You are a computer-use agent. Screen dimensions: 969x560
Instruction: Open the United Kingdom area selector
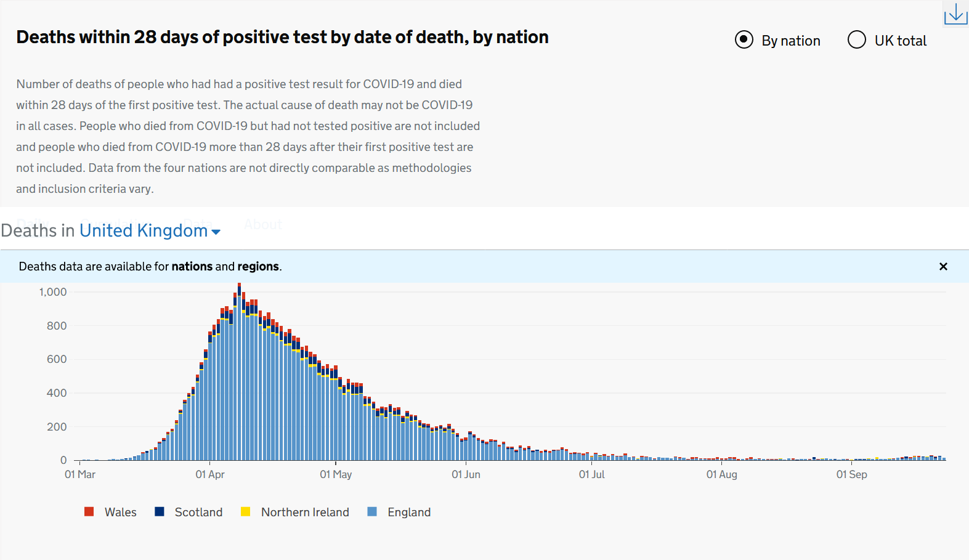pyautogui.click(x=144, y=230)
